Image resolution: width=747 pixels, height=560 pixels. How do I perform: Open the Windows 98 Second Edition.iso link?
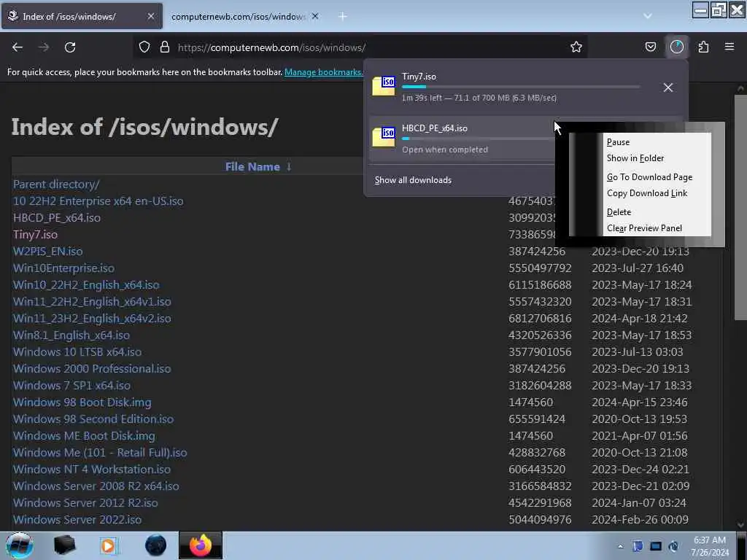pyautogui.click(x=93, y=419)
